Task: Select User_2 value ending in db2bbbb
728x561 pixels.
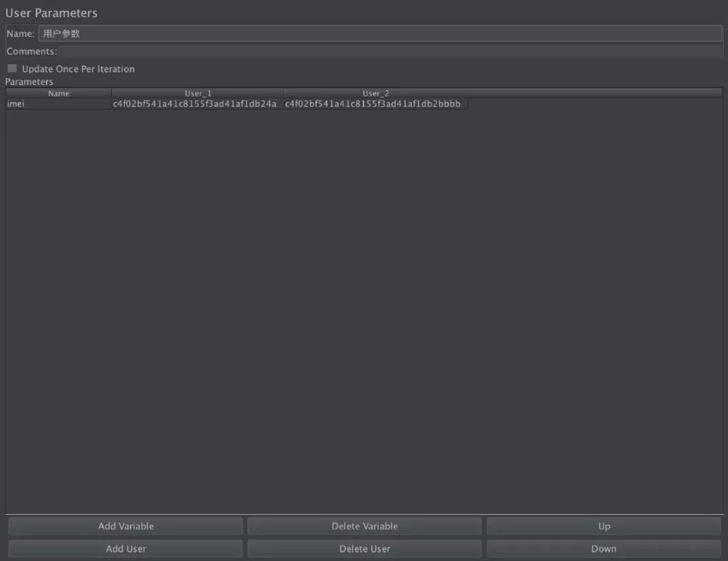Action: point(375,104)
